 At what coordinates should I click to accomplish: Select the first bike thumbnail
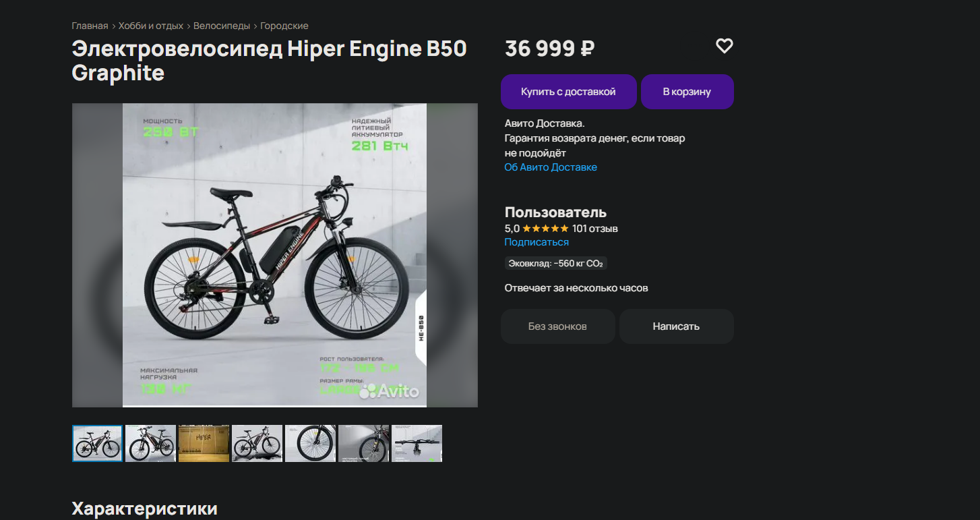click(x=98, y=443)
